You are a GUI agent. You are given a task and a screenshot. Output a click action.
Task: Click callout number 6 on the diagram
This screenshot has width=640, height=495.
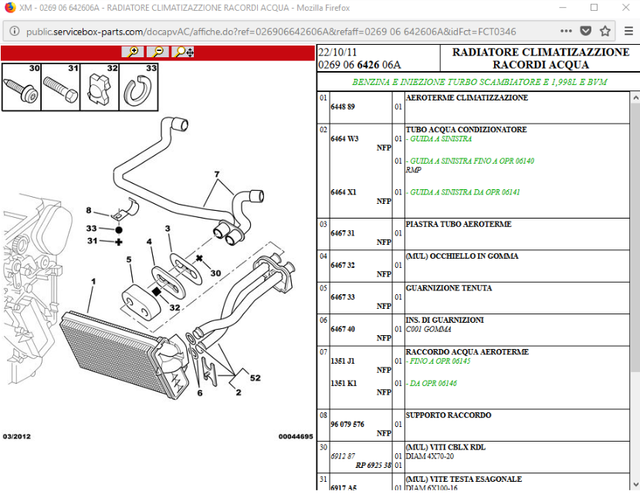point(200,393)
